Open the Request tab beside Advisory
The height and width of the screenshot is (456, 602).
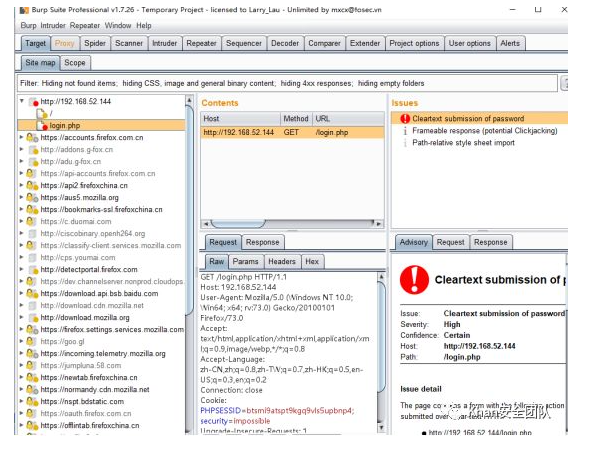tap(450, 242)
